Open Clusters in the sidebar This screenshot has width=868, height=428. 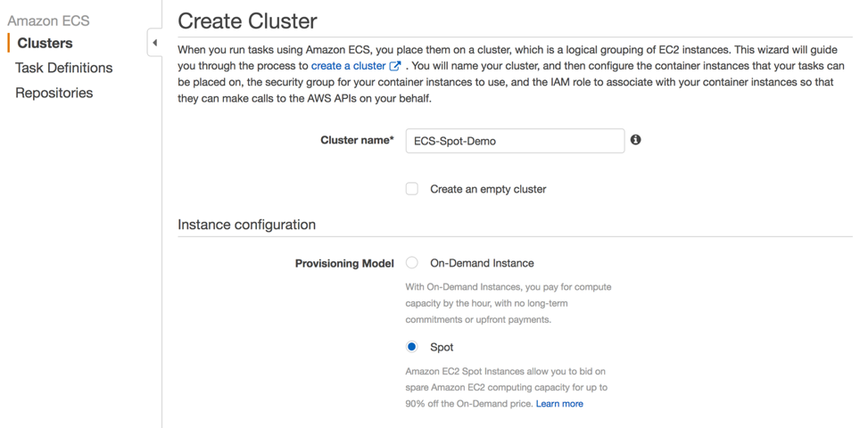click(x=45, y=43)
